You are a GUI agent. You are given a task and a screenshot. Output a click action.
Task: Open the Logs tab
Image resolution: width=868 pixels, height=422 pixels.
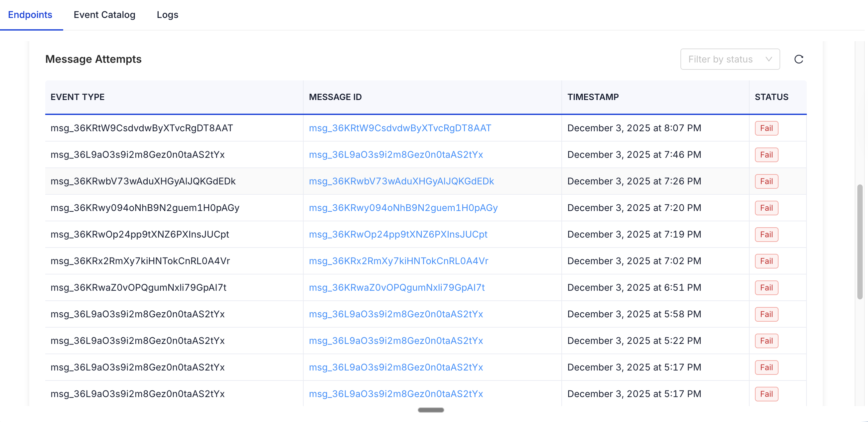tap(168, 15)
